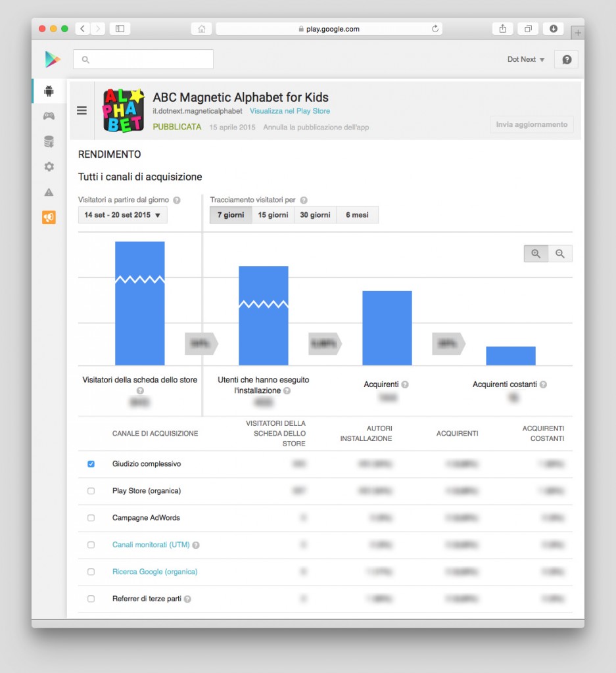Toggle the browser sidebar view
Viewport: 616px width, 673px height.
coord(120,29)
